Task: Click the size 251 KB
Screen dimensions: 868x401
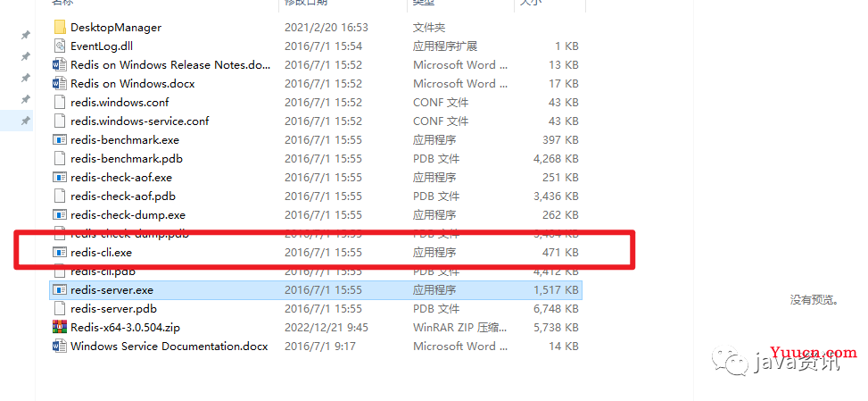Action: coord(561,177)
